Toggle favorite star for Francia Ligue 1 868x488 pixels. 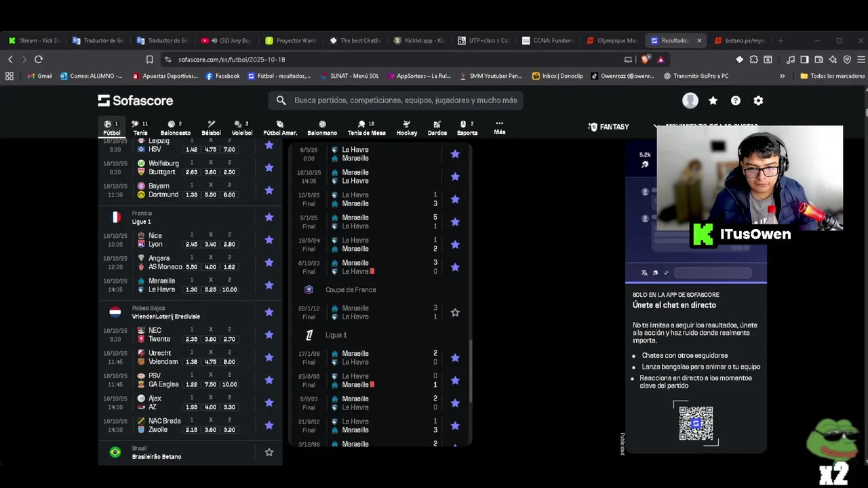269,218
